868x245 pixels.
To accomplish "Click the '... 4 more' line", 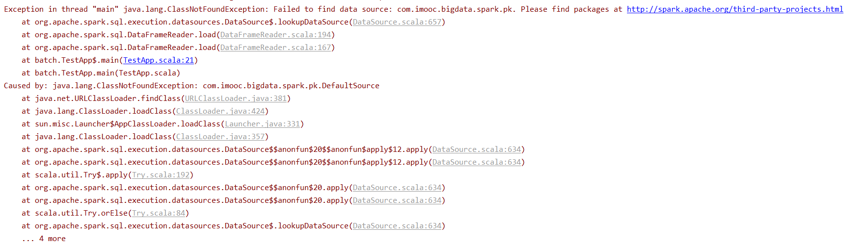I will click(44, 239).
